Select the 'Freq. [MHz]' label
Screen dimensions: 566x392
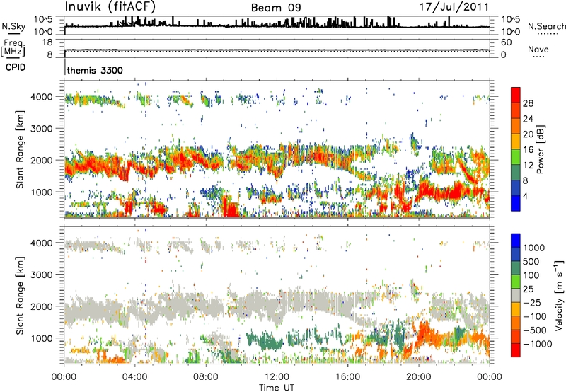pyautogui.click(x=13, y=47)
